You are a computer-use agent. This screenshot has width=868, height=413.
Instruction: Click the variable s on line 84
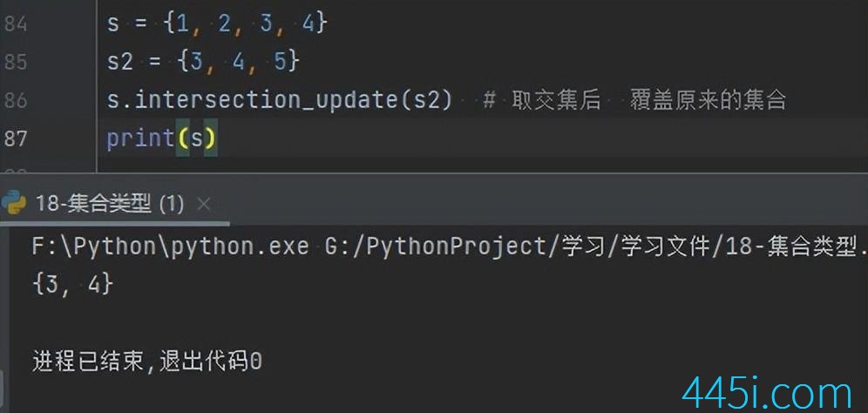pos(113,24)
